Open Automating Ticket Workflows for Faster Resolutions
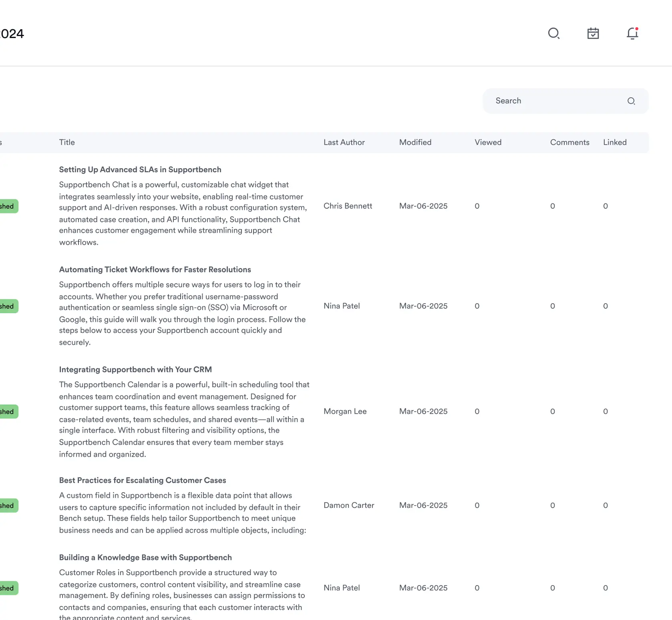The image size is (672, 620). pos(155,270)
